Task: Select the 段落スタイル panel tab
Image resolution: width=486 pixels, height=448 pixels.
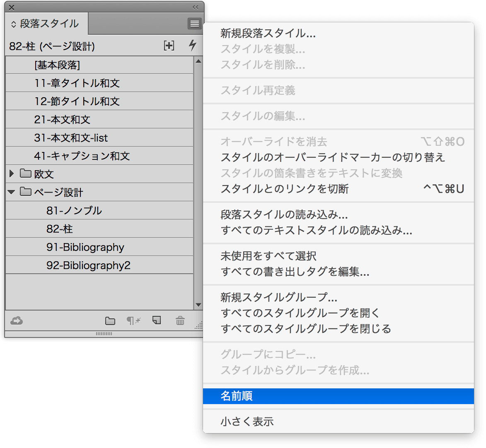Action: pyautogui.click(x=46, y=24)
